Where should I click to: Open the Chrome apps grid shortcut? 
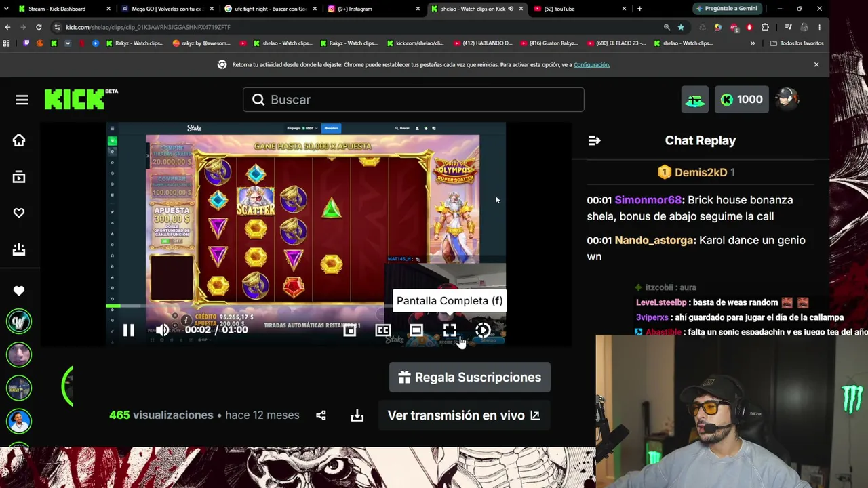point(7,43)
